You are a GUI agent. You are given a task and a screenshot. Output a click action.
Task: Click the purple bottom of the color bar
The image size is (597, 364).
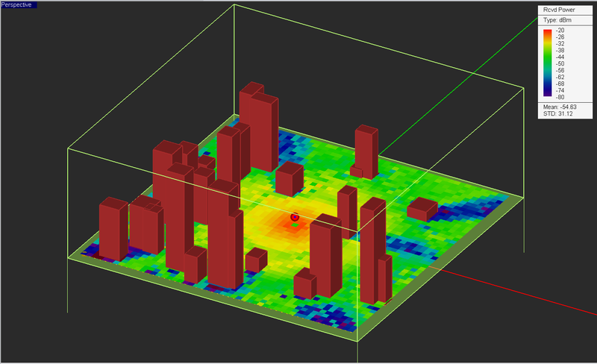(548, 93)
